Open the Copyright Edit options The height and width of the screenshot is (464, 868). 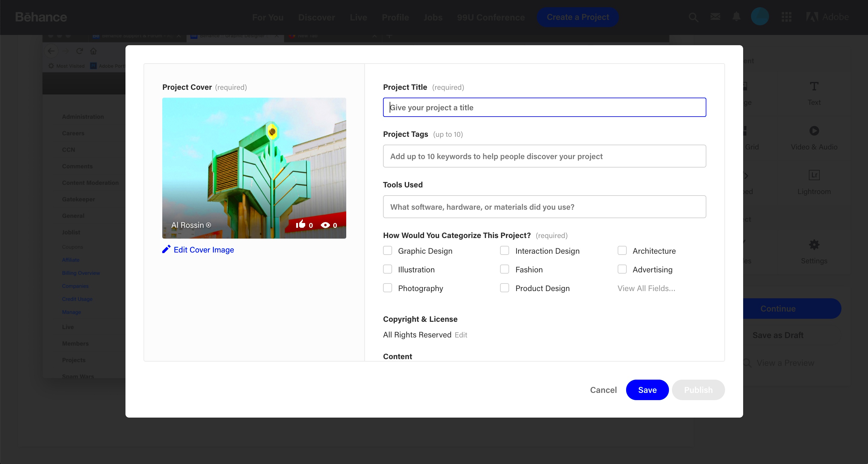pos(461,334)
